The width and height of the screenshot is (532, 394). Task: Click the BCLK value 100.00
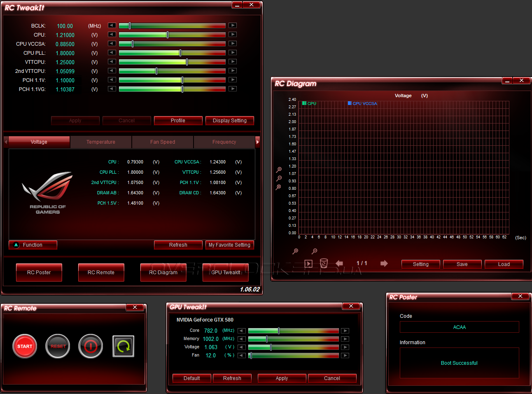(x=65, y=26)
